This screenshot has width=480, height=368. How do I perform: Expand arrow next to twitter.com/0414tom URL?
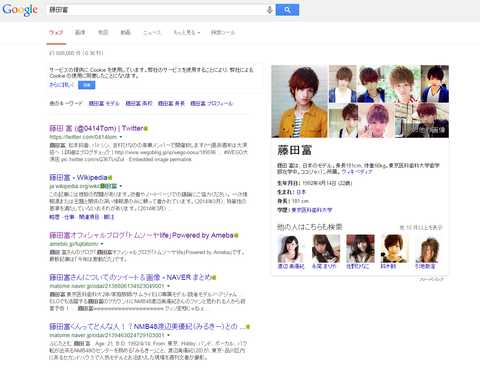121,137
